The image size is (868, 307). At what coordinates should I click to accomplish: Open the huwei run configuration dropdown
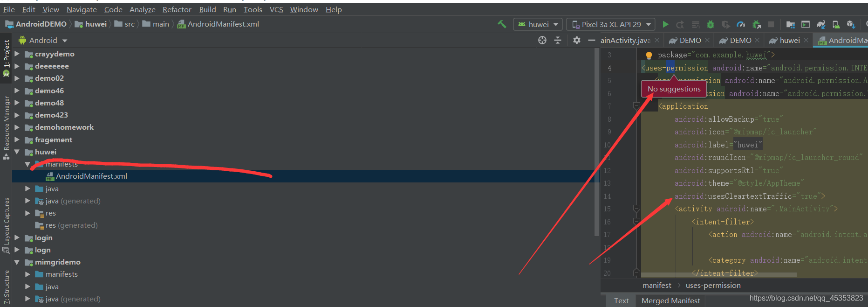click(538, 24)
